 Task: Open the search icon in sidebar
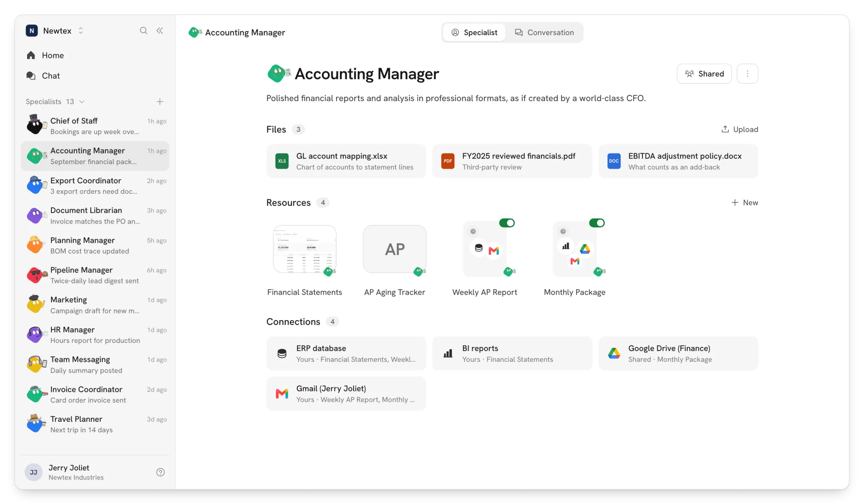143,31
